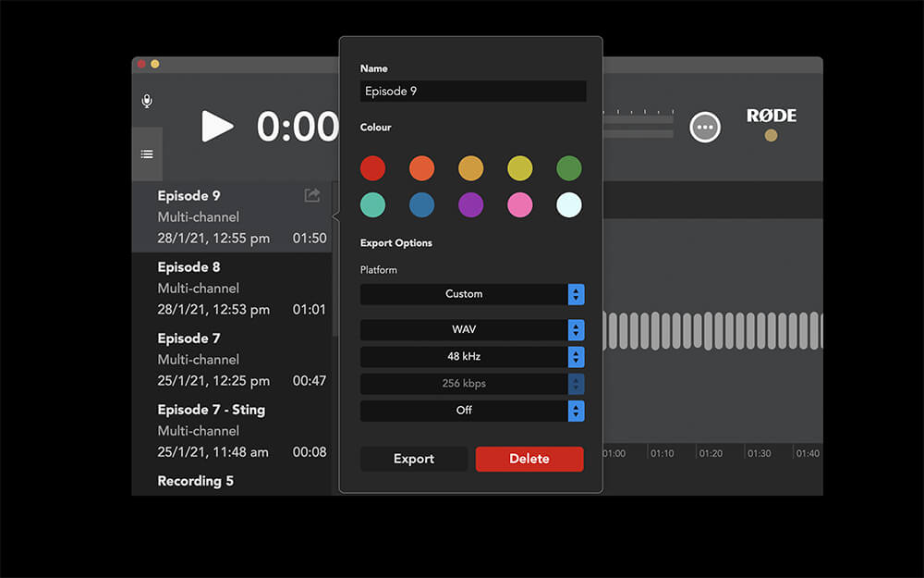Open the recordings list icon
The image size is (924, 578).
146,153
